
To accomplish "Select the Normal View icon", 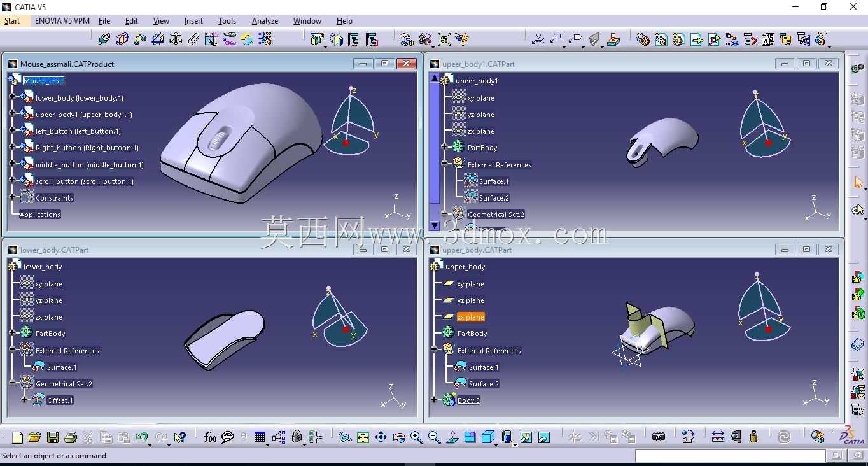I will 452,437.
